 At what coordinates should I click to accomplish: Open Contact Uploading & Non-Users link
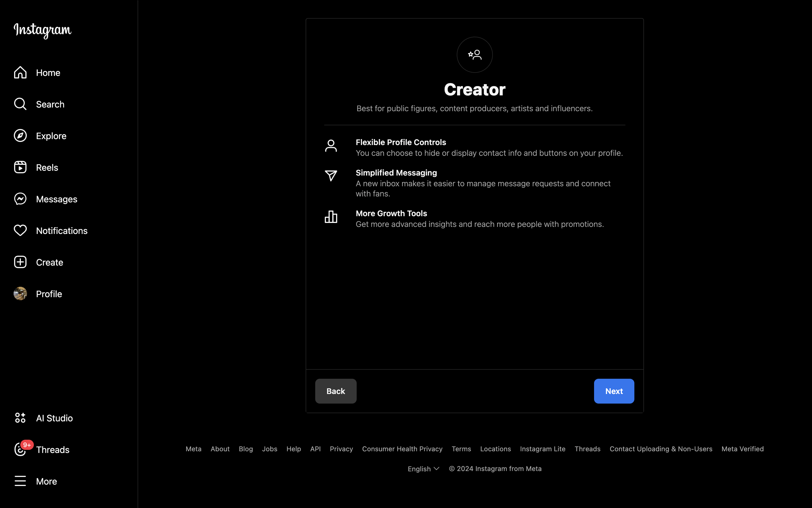(x=661, y=449)
